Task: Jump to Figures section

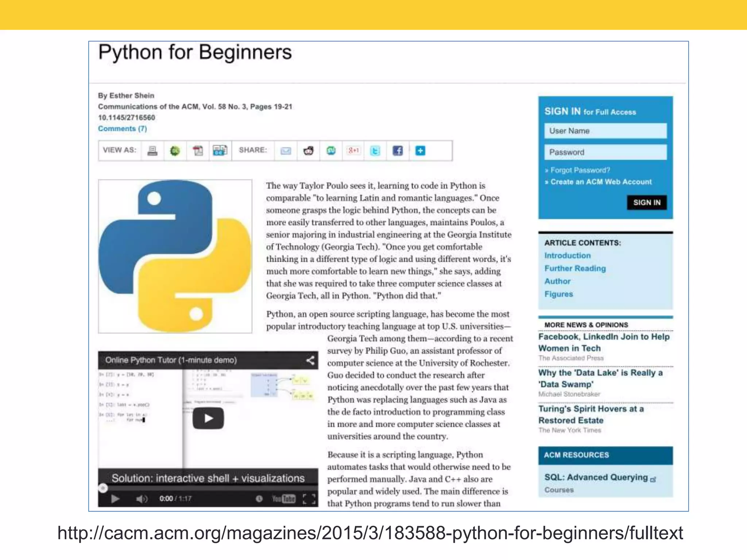Action: (x=559, y=294)
